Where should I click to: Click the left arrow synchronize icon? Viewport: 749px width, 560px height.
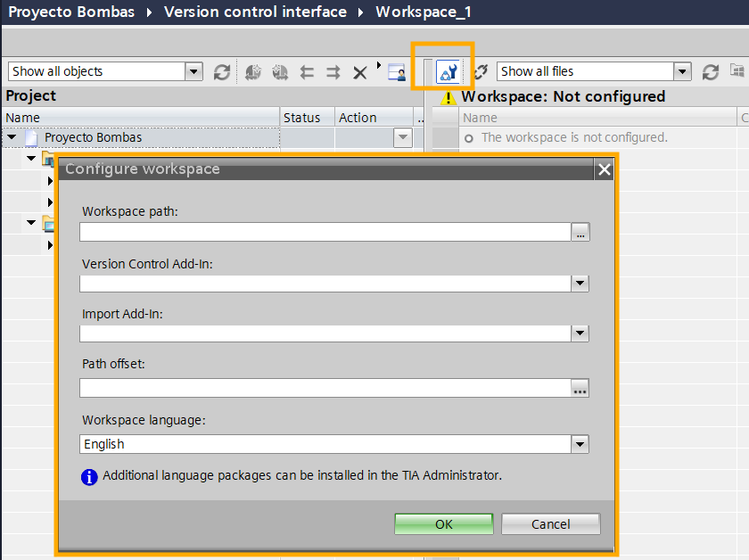tap(307, 72)
